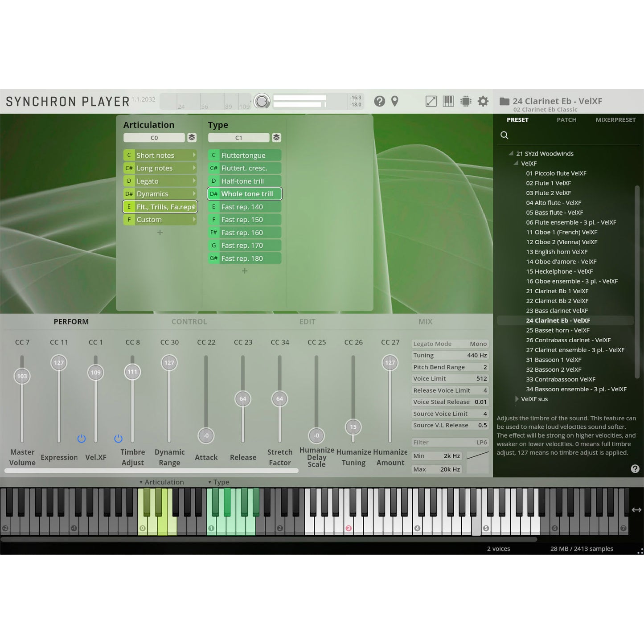
Task: Click the Master Volume slider handle
Action: tap(22, 376)
